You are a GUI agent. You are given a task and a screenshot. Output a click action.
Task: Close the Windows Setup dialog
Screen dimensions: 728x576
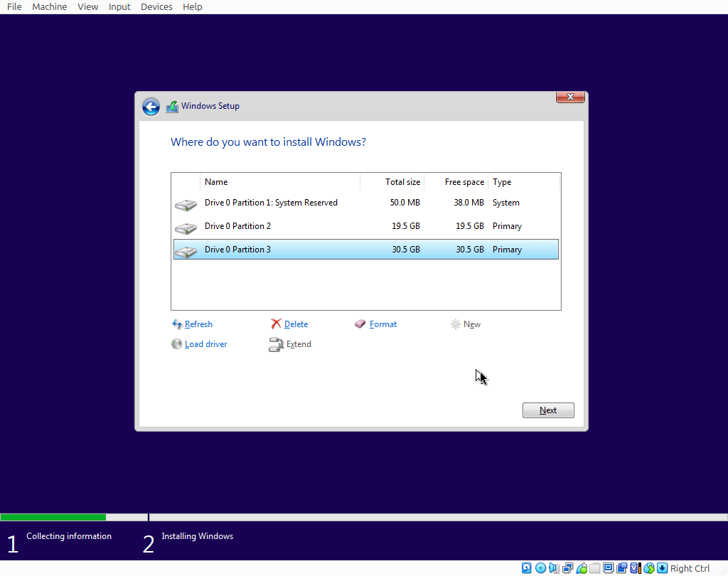[x=570, y=97]
